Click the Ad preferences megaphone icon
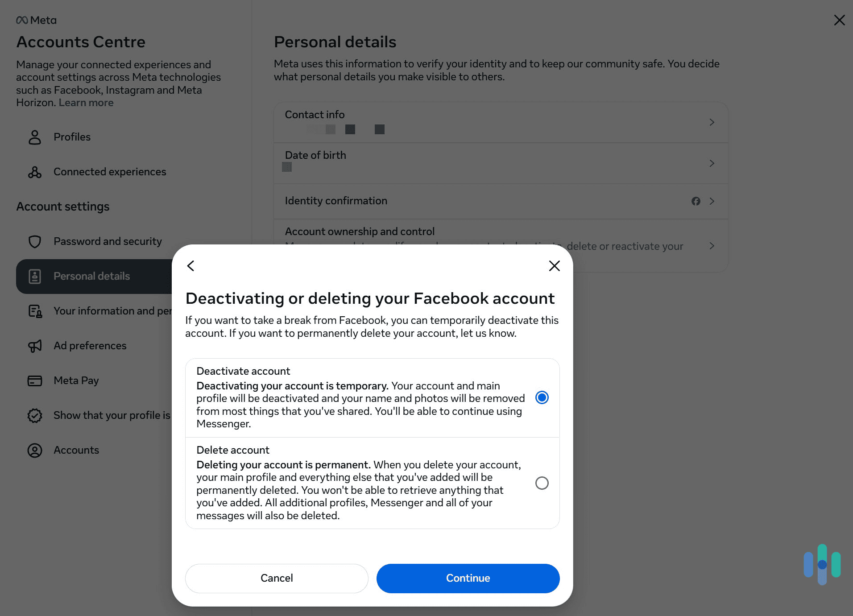This screenshot has height=616, width=853. pos(35,346)
